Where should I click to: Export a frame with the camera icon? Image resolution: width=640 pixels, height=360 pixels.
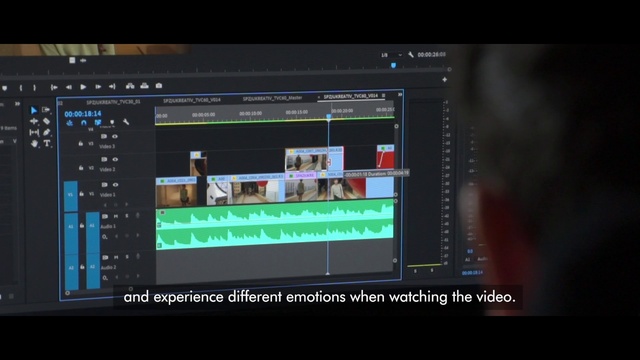click(x=159, y=85)
